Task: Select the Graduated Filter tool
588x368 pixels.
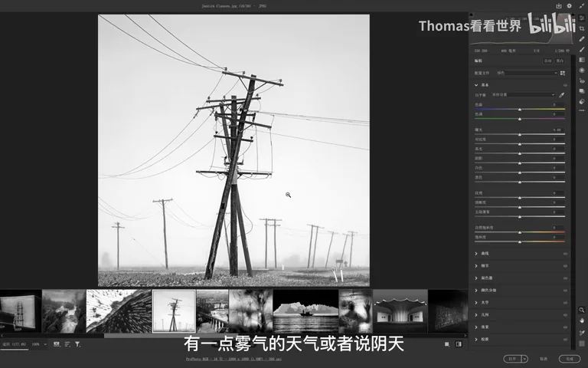Action: (x=582, y=60)
